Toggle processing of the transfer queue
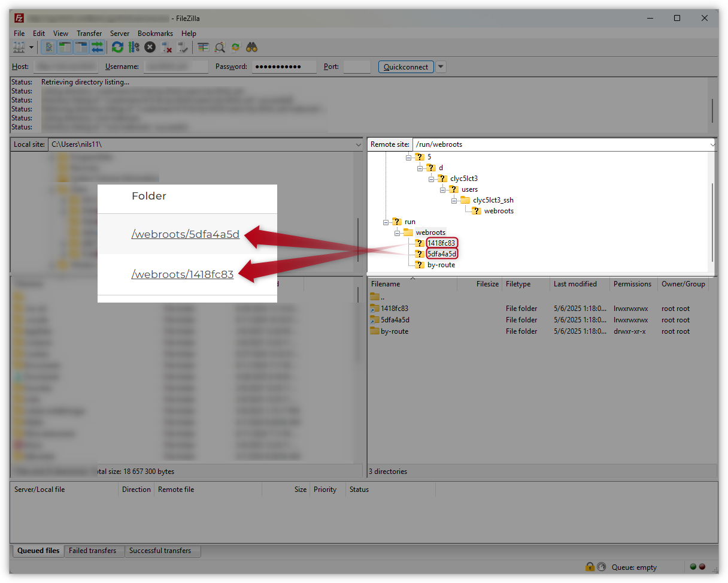 point(134,47)
